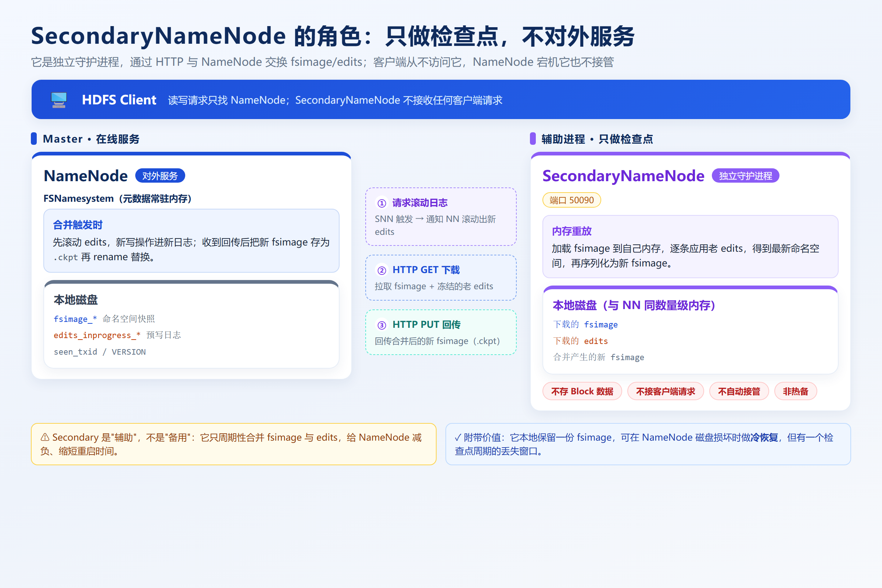Click the NameNode card title
Screen dimensions: 882x588
pyautogui.click(x=86, y=176)
